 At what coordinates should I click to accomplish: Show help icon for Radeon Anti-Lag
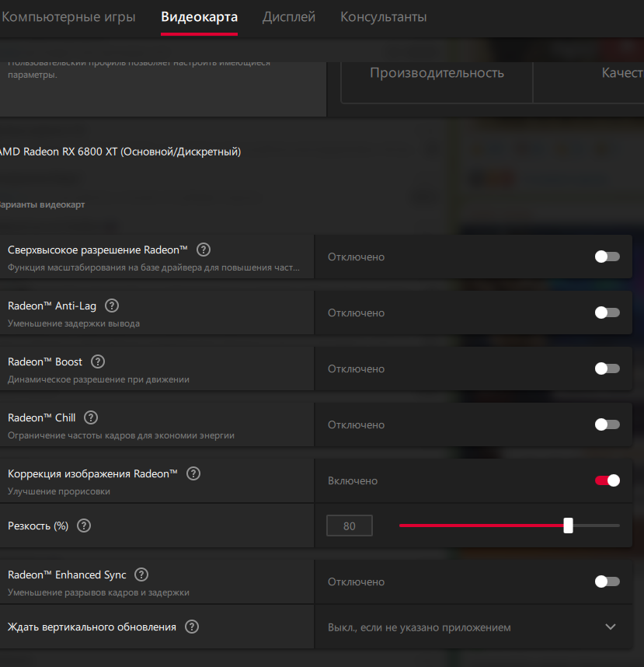pos(112,306)
